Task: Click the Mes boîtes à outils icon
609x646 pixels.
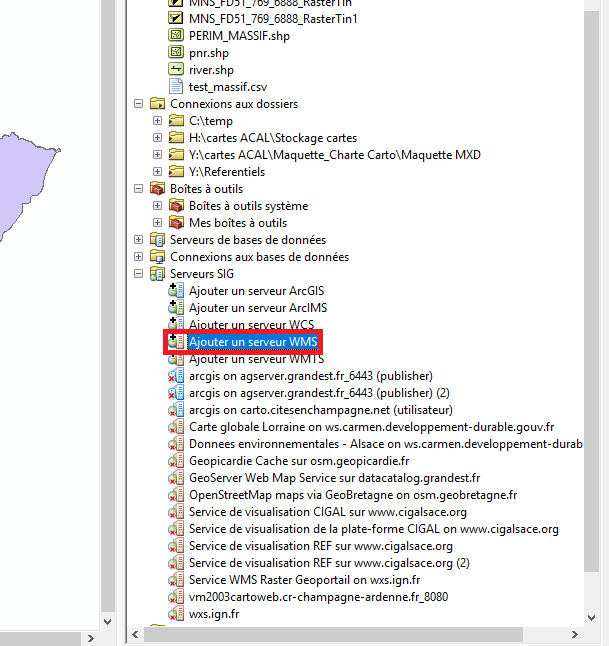Action: pyautogui.click(x=176, y=222)
